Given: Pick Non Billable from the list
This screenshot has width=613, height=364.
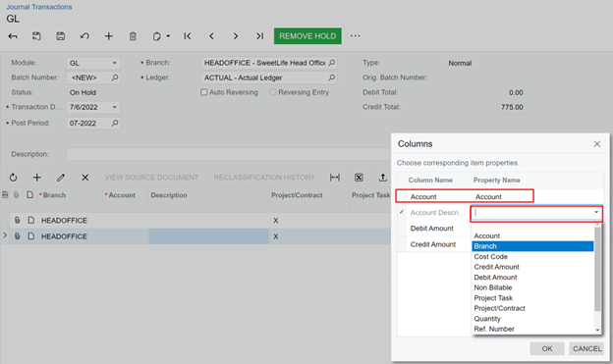Looking at the screenshot, I should click(x=532, y=287).
